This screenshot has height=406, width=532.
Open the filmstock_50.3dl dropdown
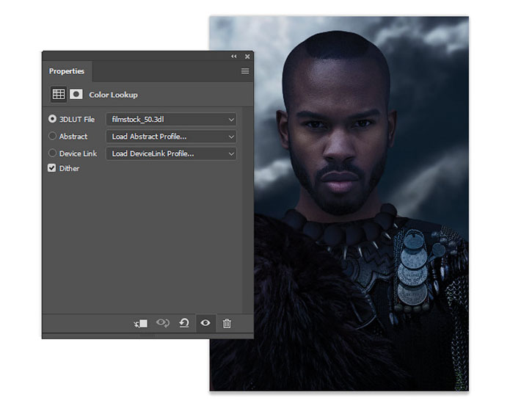pos(171,120)
